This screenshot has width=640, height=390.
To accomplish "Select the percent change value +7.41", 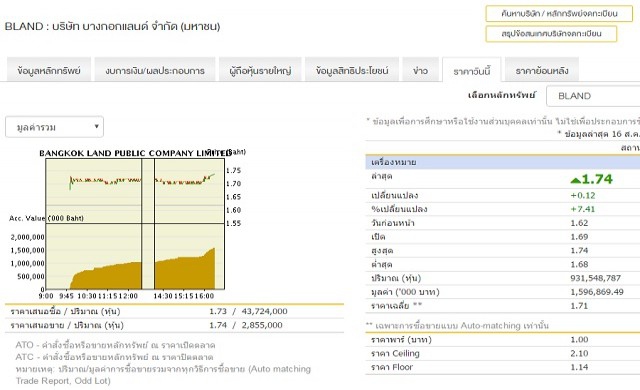I will [x=583, y=209].
